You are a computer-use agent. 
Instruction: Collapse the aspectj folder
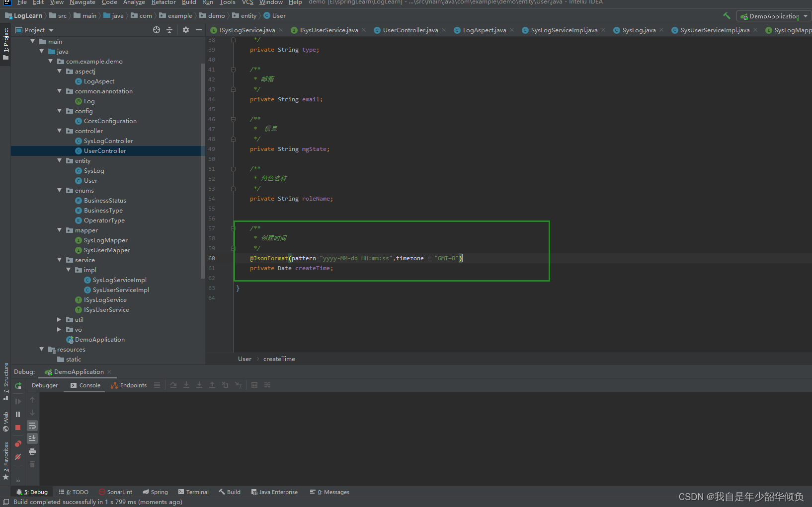(x=60, y=71)
